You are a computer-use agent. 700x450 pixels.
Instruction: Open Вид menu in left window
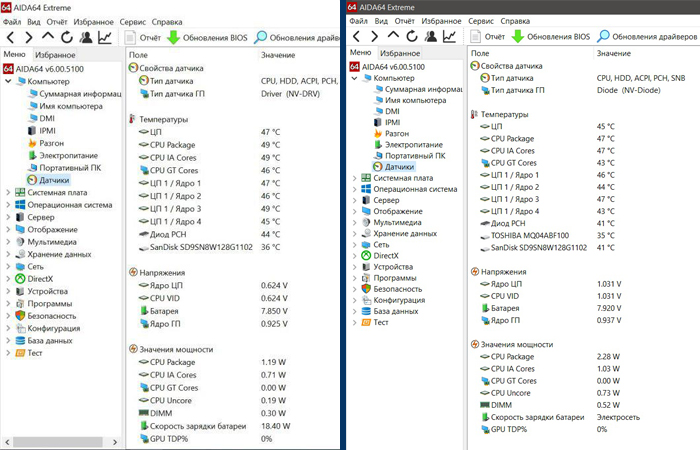(x=33, y=22)
